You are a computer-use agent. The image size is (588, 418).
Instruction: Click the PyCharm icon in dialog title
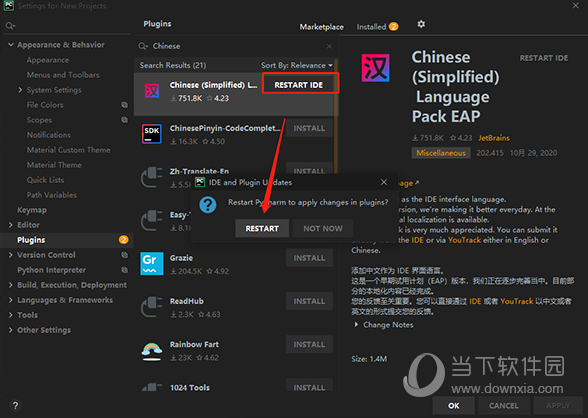pos(200,182)
